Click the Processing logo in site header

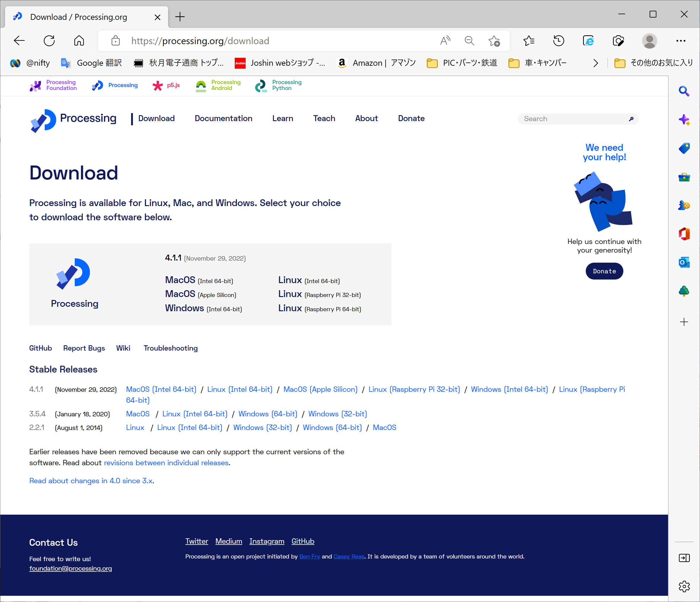click(73, 120)
